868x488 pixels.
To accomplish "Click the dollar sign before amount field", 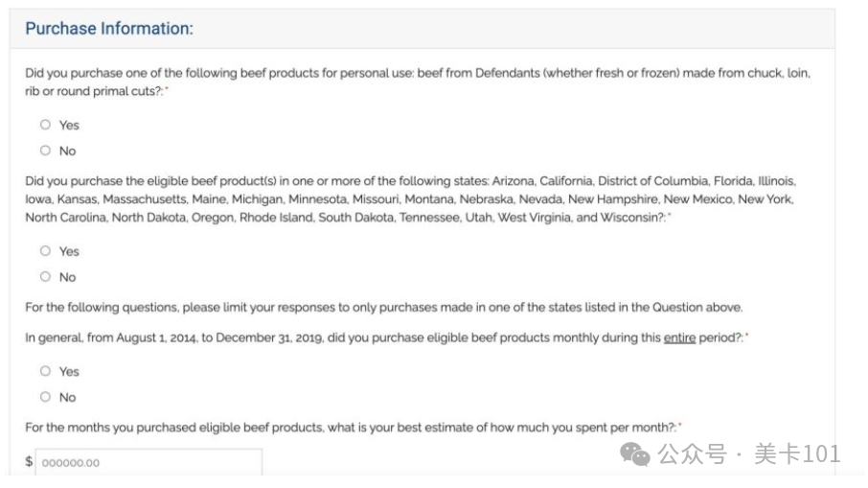I will 29,461.
